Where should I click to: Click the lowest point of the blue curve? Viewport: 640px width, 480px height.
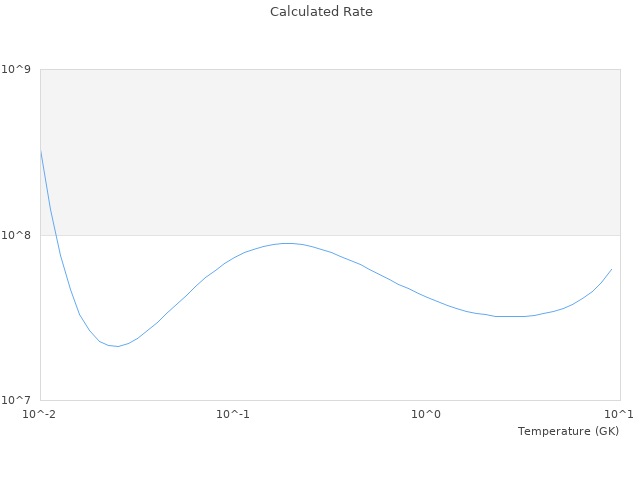tap(117, 346)
